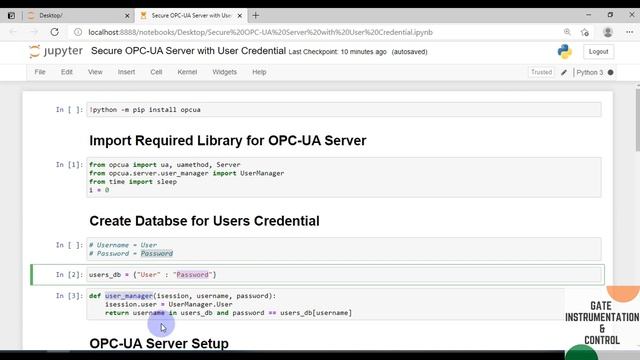Switch to the Secure OPC-UA Server tab
Viewport: 640px width, 360px height.
pyautogui.click(x=191, y=16)
